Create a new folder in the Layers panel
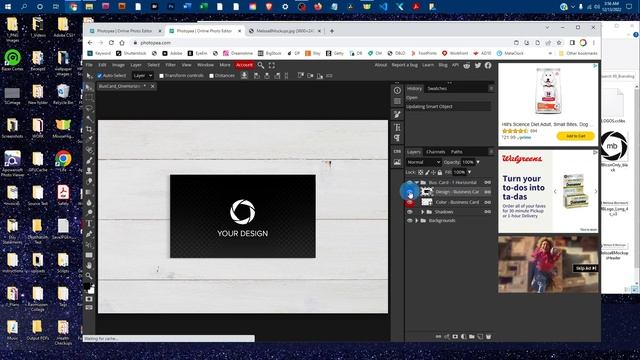640x360 pixels. [x=472, y=337]
